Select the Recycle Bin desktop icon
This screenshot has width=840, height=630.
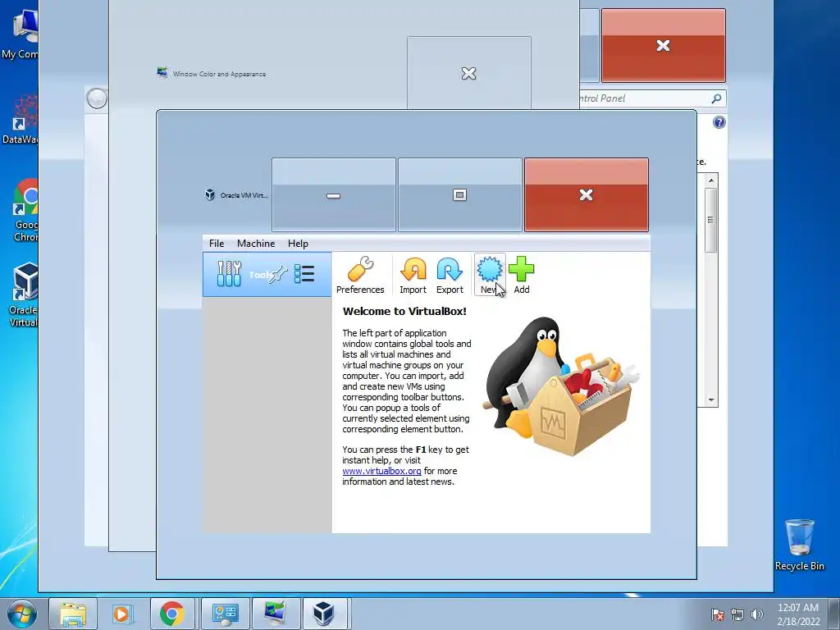click(799, 545)
